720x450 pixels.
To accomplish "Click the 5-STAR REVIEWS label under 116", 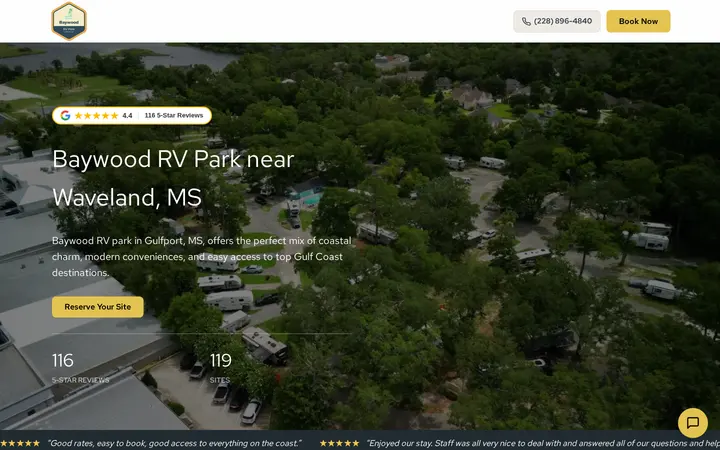I will point(80,380).
